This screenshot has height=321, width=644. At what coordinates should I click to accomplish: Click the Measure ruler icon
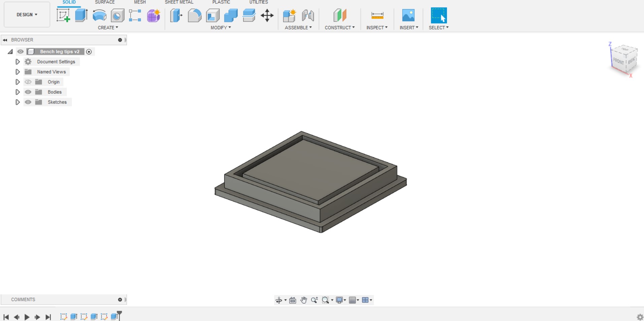377,15
